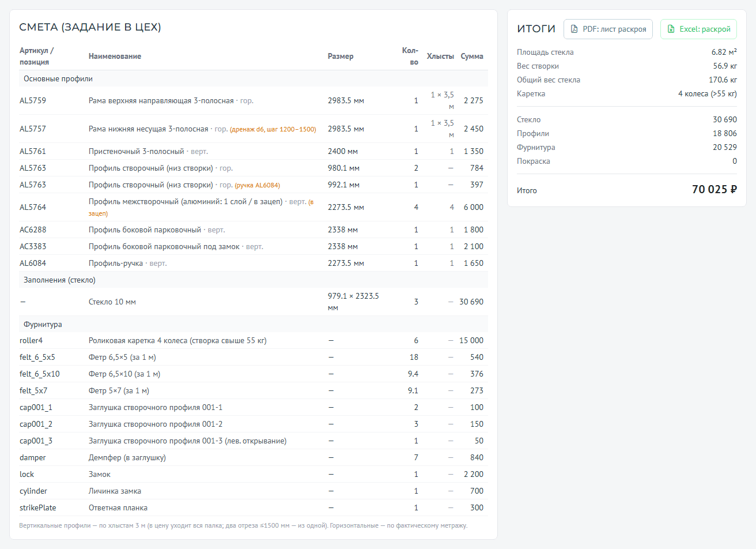Select the felt_5x7 article code
This screenshot has width=756, height=549.
[x=33, y=390]
